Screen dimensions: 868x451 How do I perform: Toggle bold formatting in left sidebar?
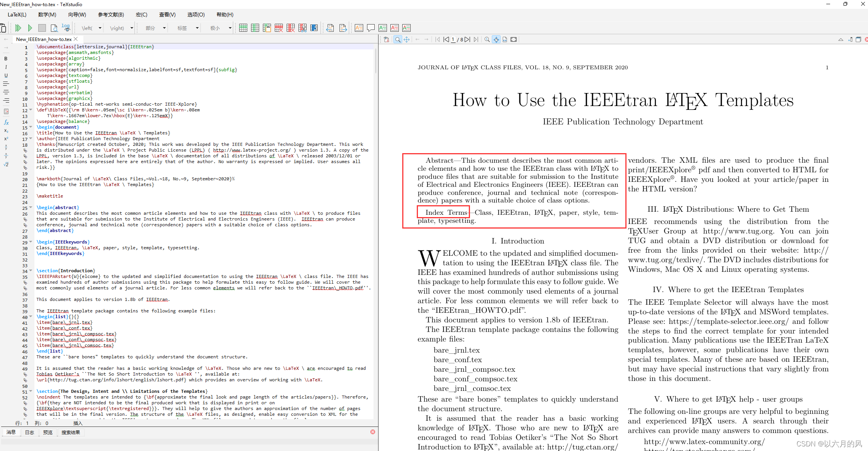(x=6, y=59)
